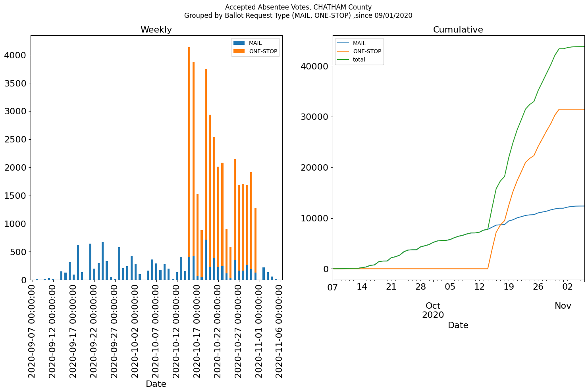The height and width of the screenshot is (392, 588).
Task: Click the orange ONE-STOP swatch in Weekly legend
Action: tap(239, 51)
